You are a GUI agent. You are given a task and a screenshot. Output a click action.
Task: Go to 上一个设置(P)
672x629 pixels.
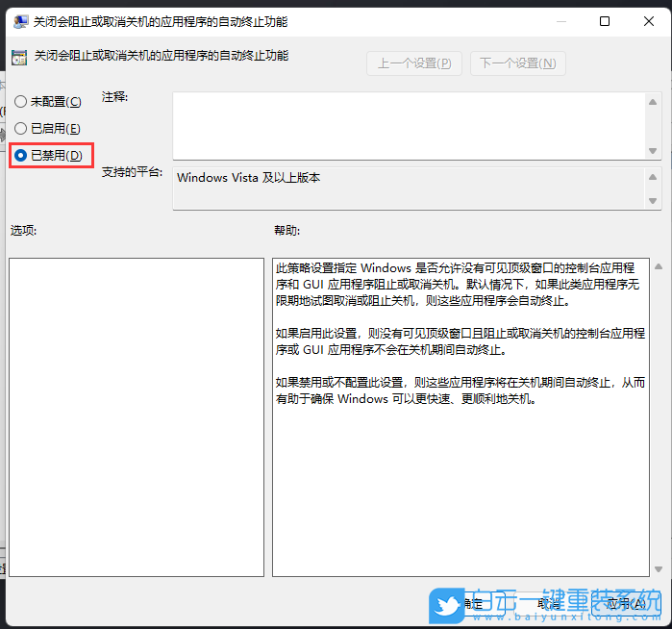[414, 63]
